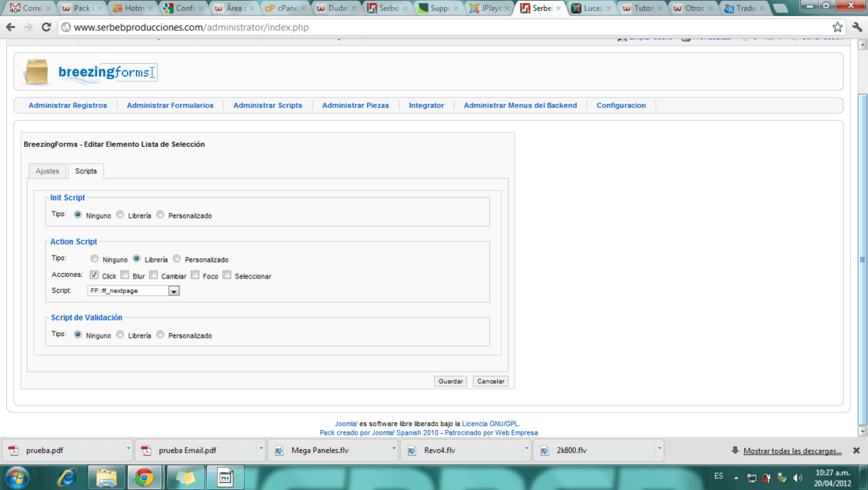Click the Cancelar button
Image resolution: width=868 pixels, height=490 pixels.
491,381
